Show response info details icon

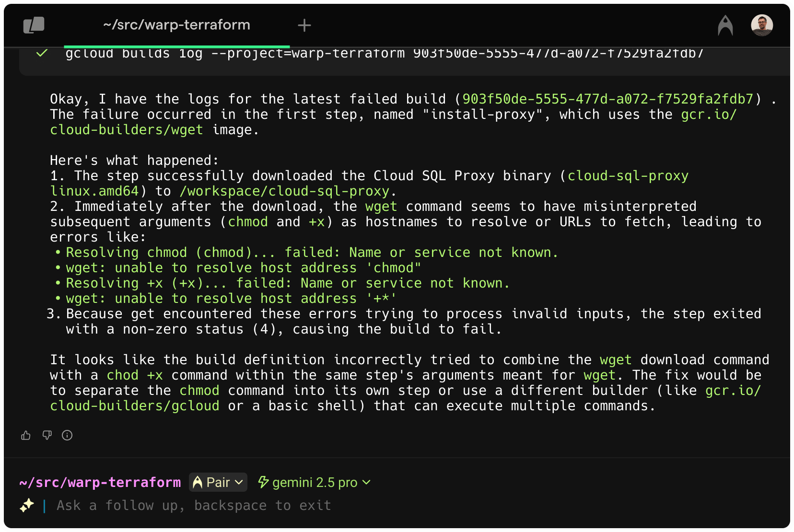(67, 435)
